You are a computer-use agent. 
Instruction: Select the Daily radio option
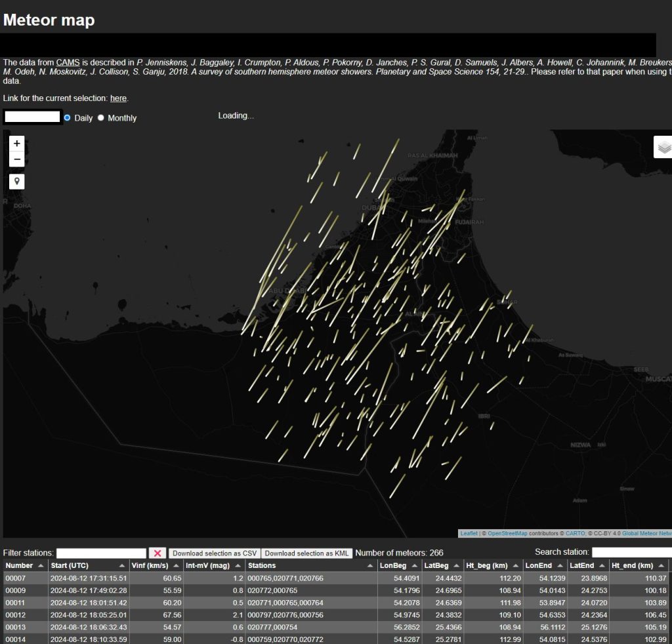click(x=68, y=118)
